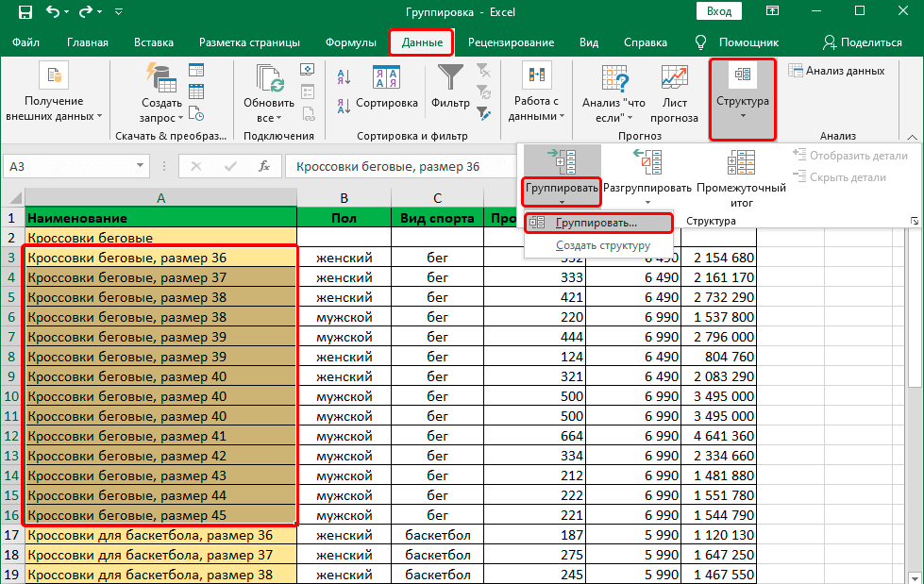This screenshot has height=584, width=924.
Task: Select the Группировать... menu entry
Action: pyautogui.click(x=596, y=223)
